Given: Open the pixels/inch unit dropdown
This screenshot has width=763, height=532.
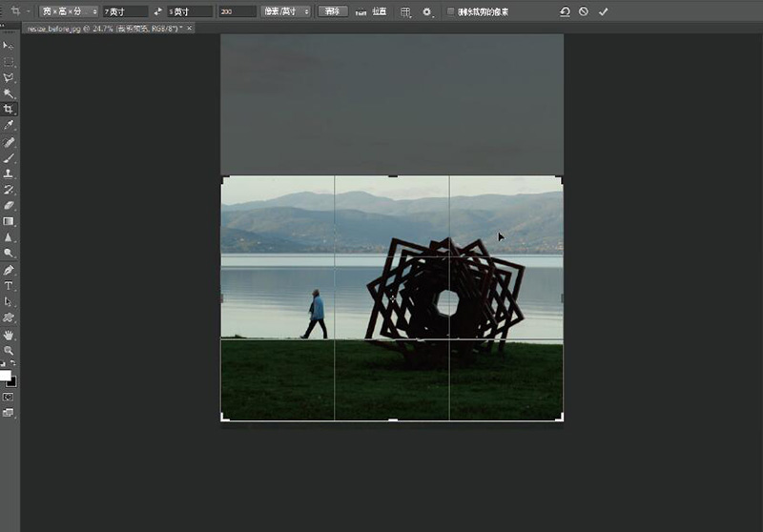Looking at the screenshot, I should click(286, 11).
